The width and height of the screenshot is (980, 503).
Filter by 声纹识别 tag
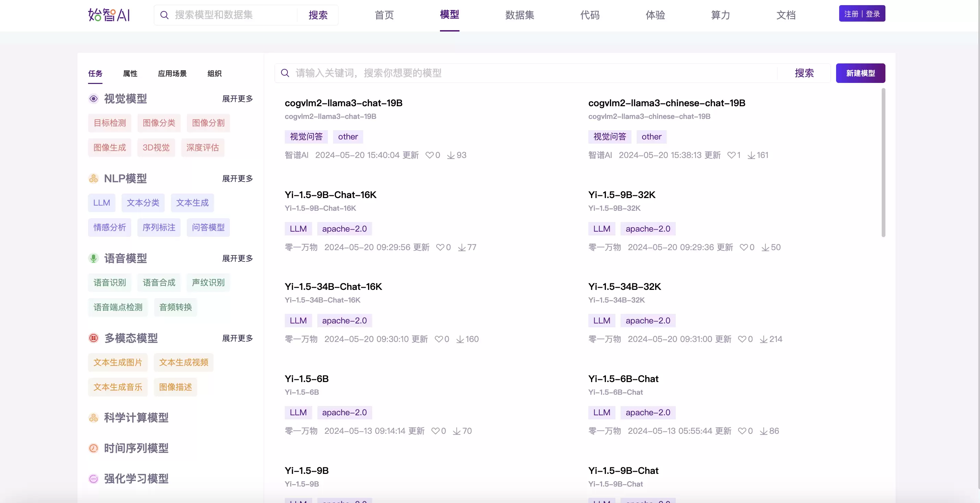point(208,283)
